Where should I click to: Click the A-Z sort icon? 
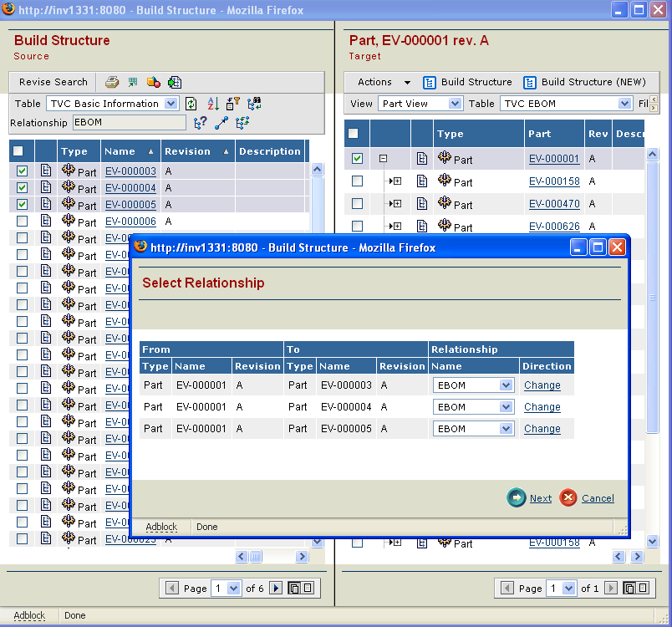[x=212, y=104]
